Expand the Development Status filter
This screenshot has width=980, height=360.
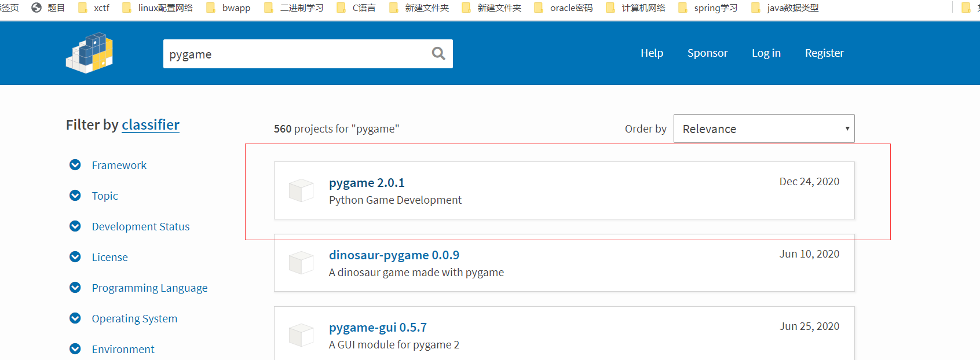pos(75,226)
